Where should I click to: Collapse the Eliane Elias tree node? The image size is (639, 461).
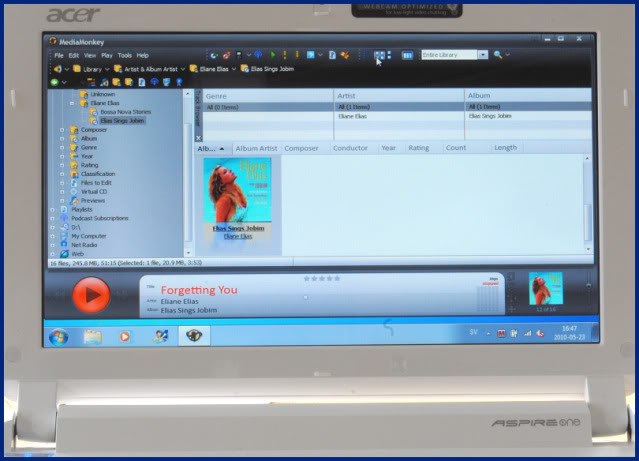coord(72,103)
